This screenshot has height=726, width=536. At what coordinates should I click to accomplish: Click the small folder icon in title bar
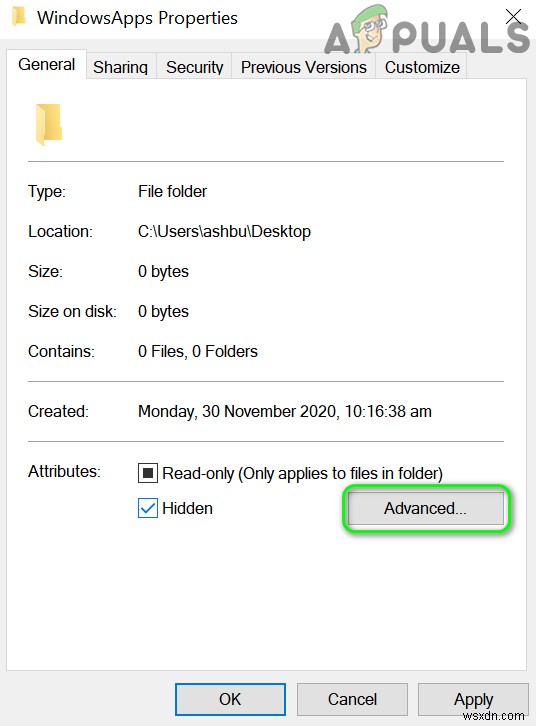point(19,17)
